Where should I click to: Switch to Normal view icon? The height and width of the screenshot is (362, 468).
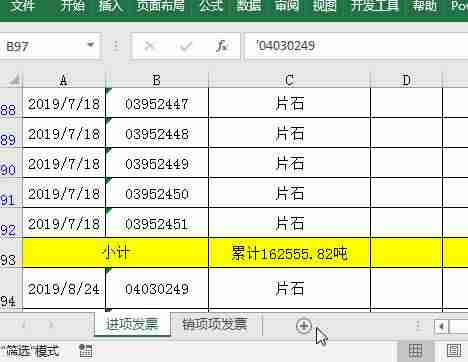click(x=415, y=351)
